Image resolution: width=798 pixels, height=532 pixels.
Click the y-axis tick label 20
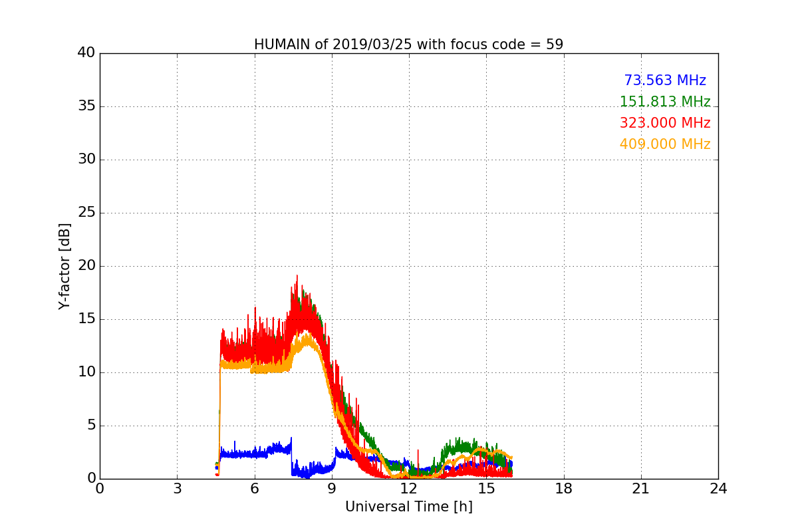coord(86,266)
